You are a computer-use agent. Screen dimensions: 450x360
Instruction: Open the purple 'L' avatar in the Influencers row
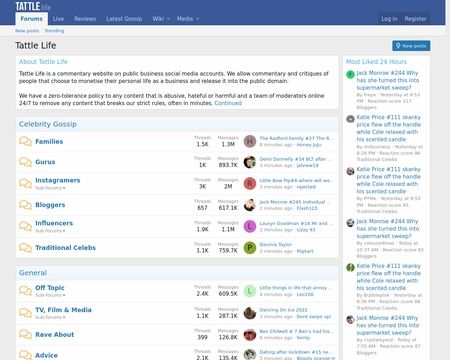[250, 226]
